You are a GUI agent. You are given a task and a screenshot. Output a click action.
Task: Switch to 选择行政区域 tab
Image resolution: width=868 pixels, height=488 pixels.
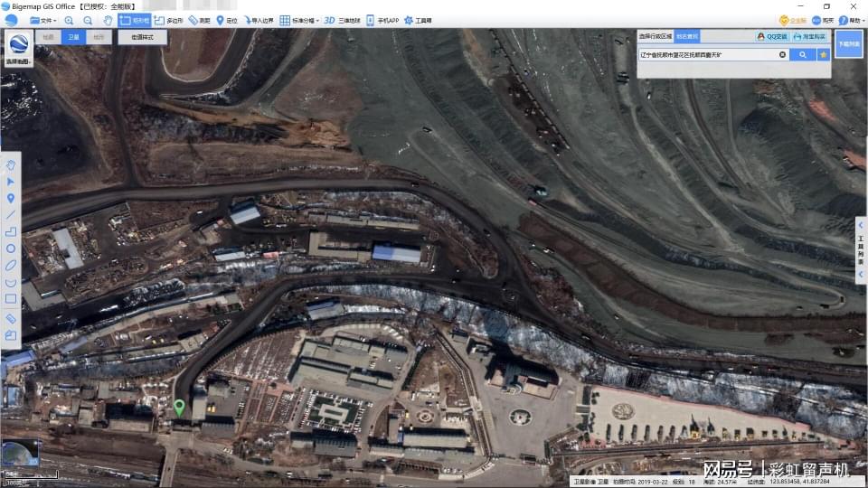point(656,37)
